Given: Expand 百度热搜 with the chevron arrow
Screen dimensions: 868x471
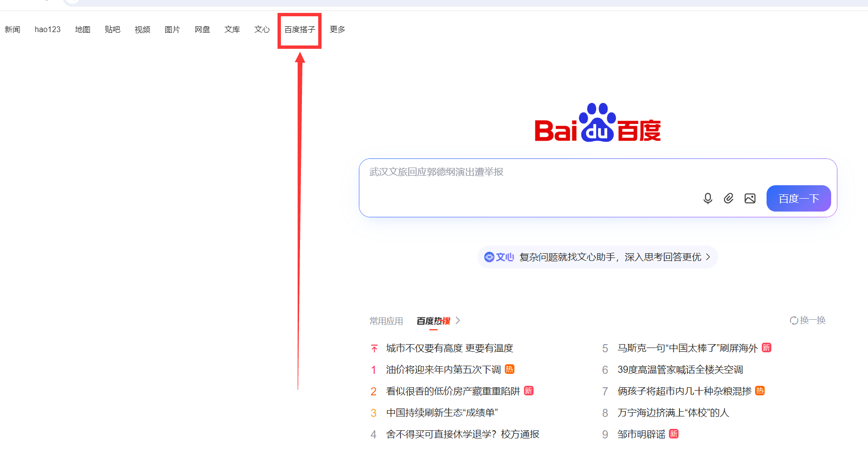Looking at the screenshot, I should (458, 321).
